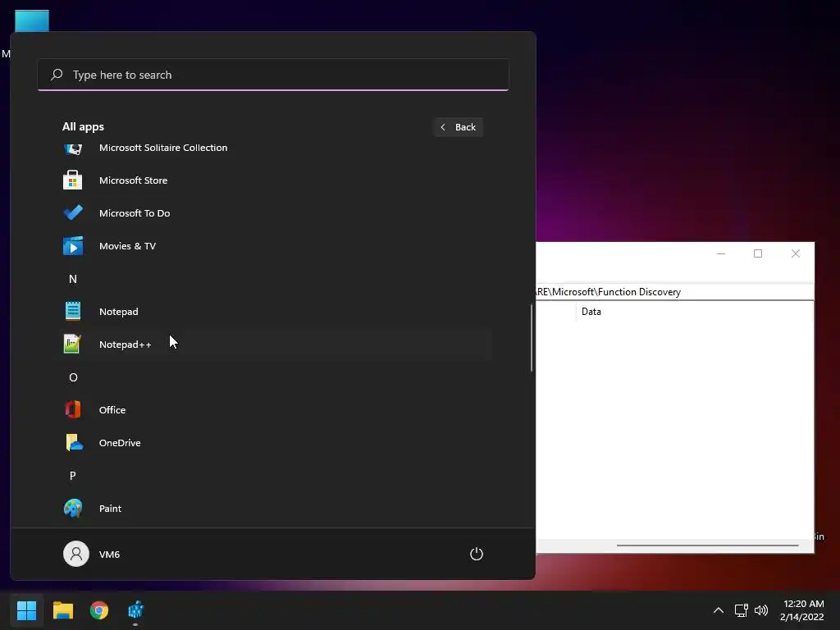Open the Movies & TV icon
Screen dimensions: 840x630
(x=73, y=246)
